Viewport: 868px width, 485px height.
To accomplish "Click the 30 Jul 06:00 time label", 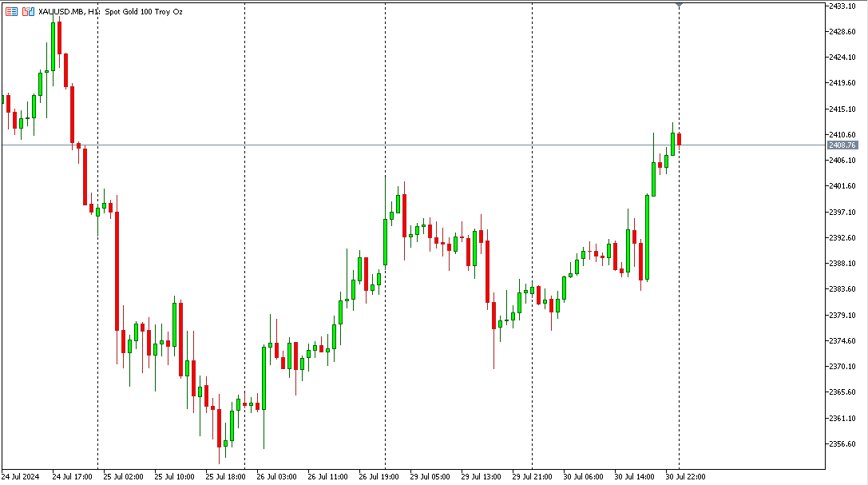I will coord(583,477).
